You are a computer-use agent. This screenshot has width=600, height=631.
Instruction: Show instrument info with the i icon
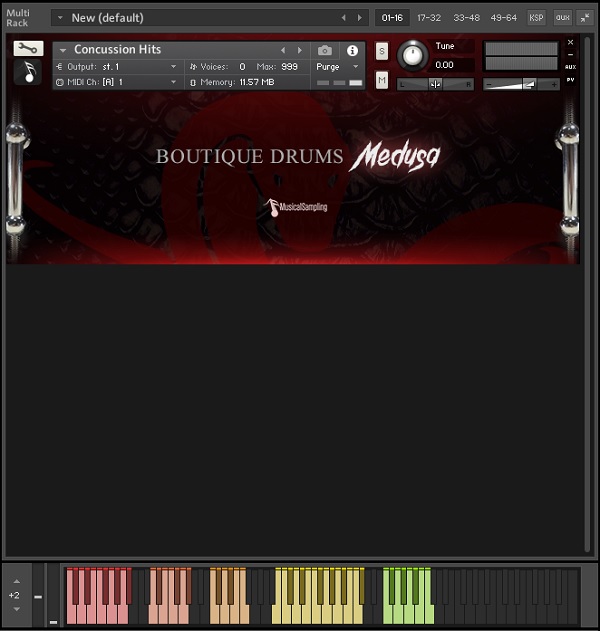click(x=352, y=50)
